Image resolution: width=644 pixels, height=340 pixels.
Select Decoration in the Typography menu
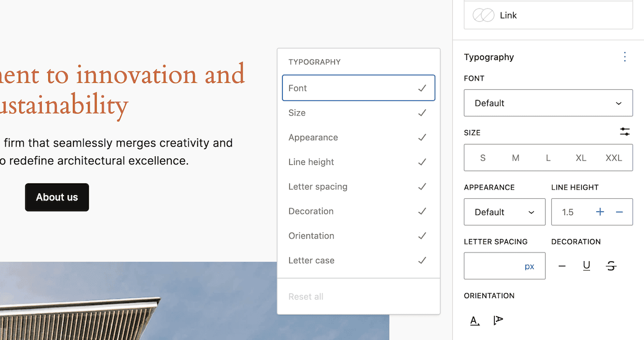(x=358, y=211)
